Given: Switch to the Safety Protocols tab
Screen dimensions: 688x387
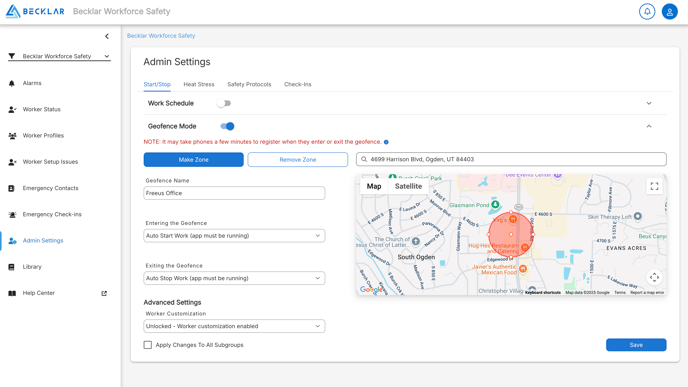Looking at the screenshot, I should [249, 84].
